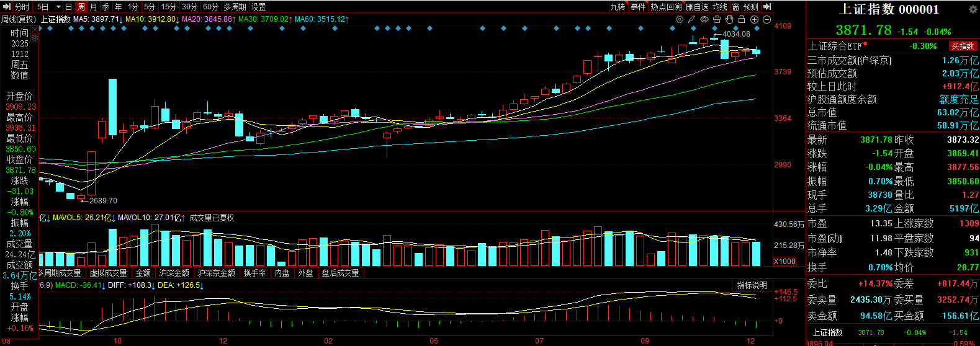Toggle the 周 weekly period button
Viewport: 980px width, 346px height.
point(81,7)
